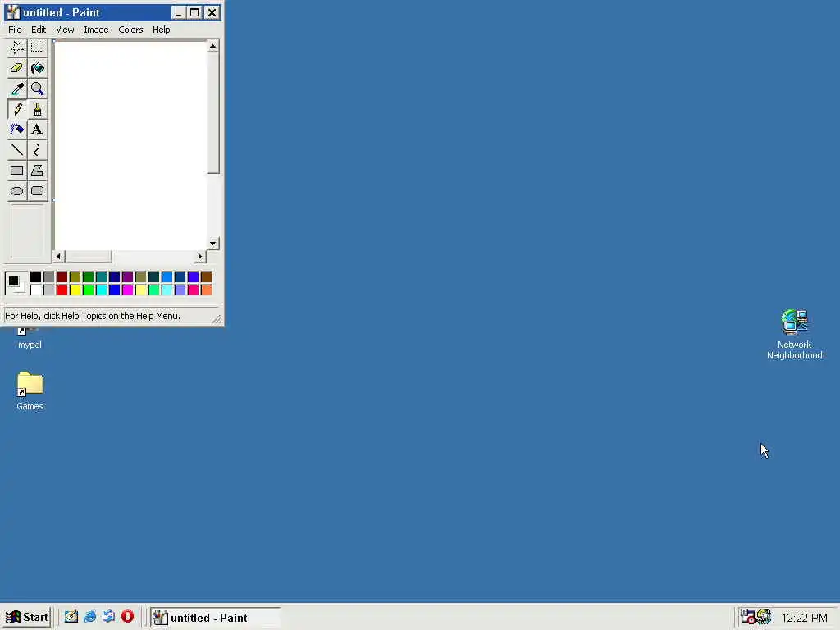Choose the dark red color swatch

62,277
